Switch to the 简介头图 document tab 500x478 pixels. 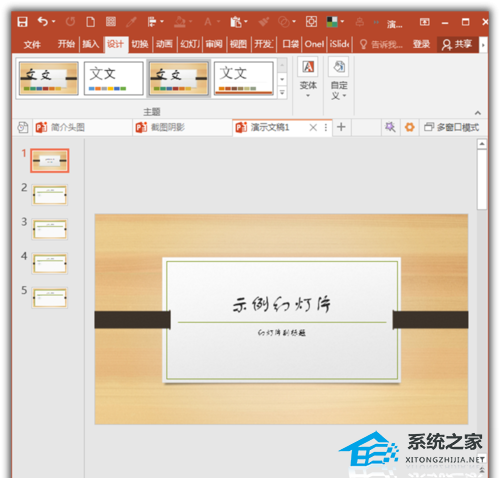click(82, 127)
